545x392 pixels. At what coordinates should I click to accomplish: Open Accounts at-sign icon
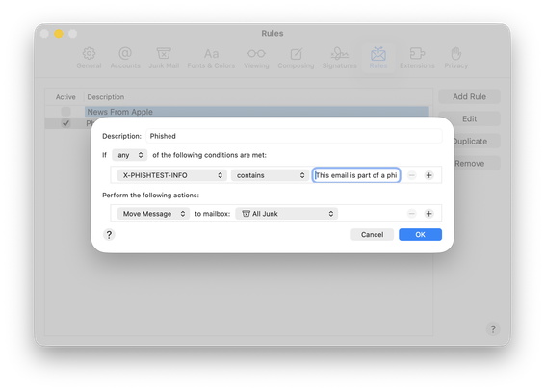[x=125, y=54]
